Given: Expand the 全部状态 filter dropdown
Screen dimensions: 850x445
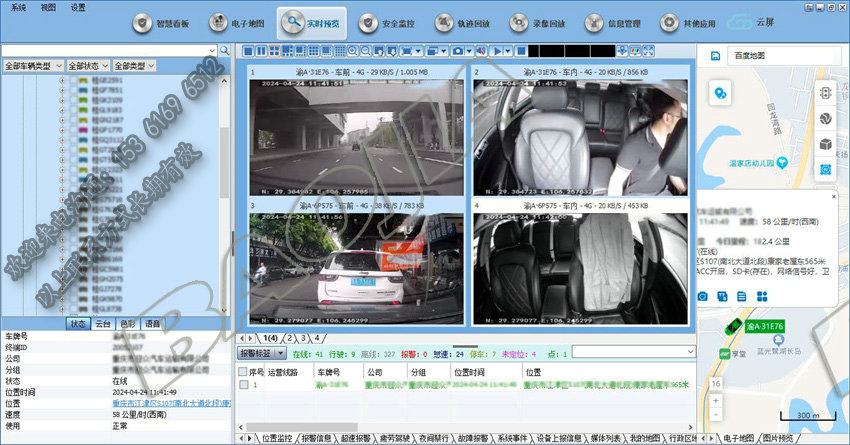Looking at the screenshot, I should tap(88, 65).
